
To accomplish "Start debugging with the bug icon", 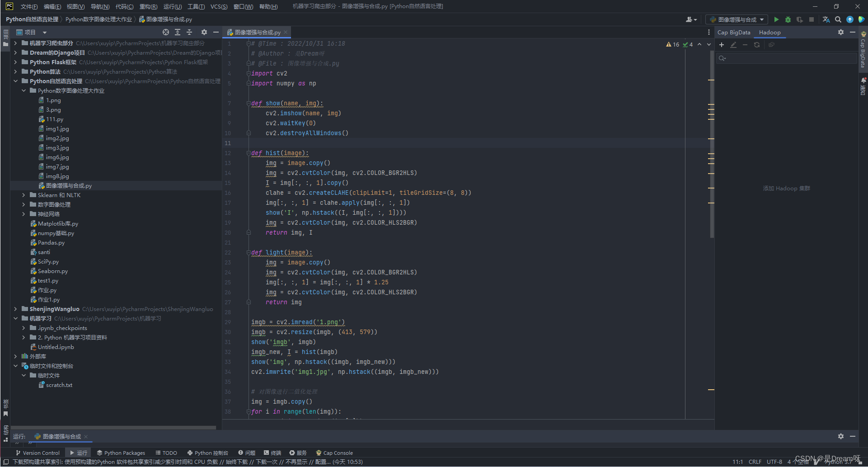I will [788, 19].
